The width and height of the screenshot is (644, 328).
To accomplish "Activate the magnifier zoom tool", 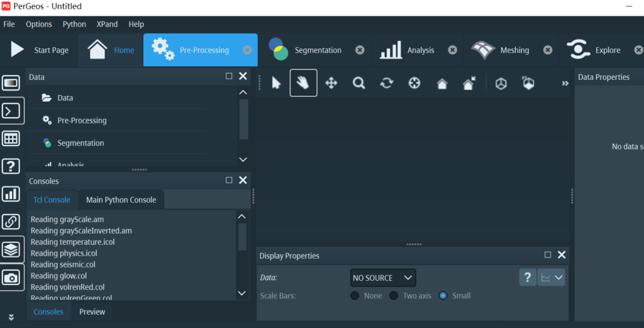I will [358, 83].
